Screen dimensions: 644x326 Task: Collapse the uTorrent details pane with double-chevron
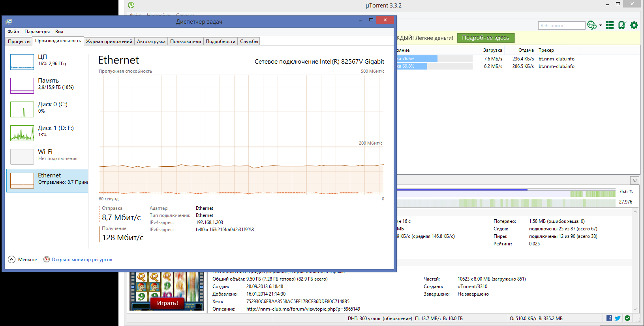pyautogui.click(x=635, y=180)
